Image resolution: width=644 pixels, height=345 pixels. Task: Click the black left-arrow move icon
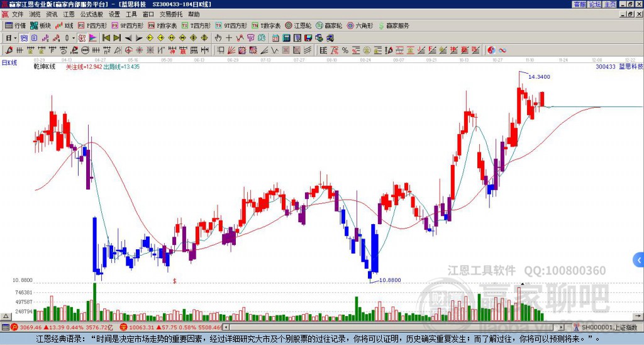point(128,38)
